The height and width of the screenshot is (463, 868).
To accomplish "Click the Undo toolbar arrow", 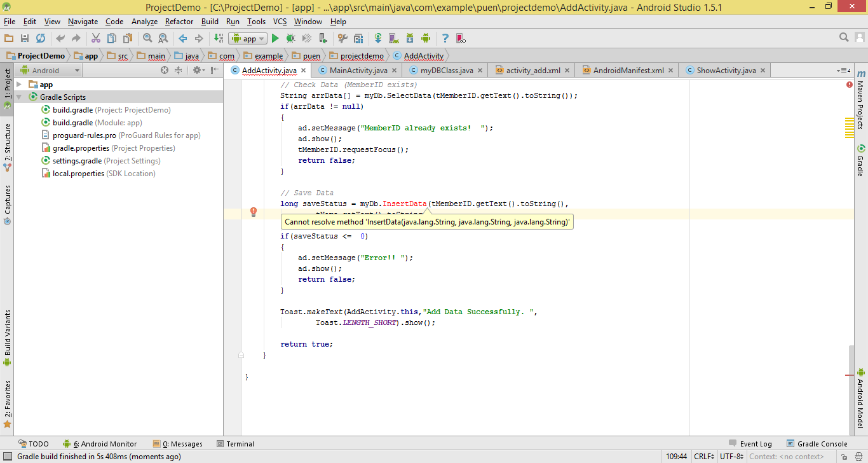I will (60, 38).
